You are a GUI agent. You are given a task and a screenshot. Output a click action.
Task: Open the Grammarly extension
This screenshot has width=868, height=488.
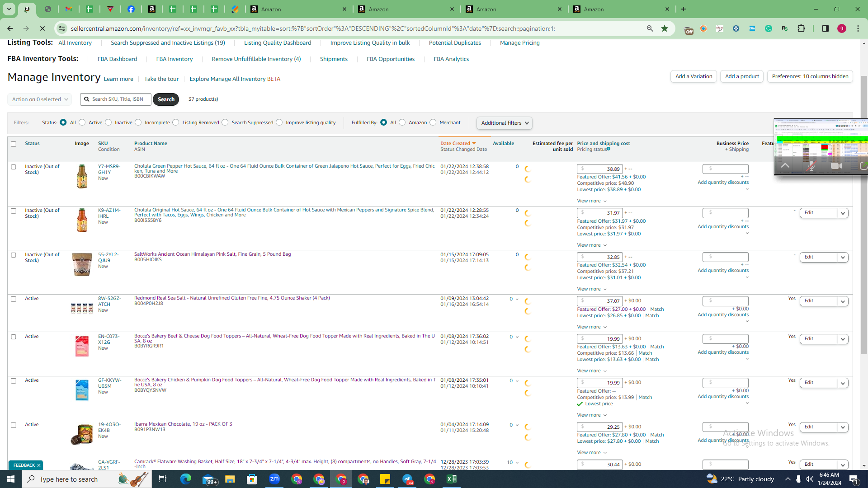[x=769, y=28]
